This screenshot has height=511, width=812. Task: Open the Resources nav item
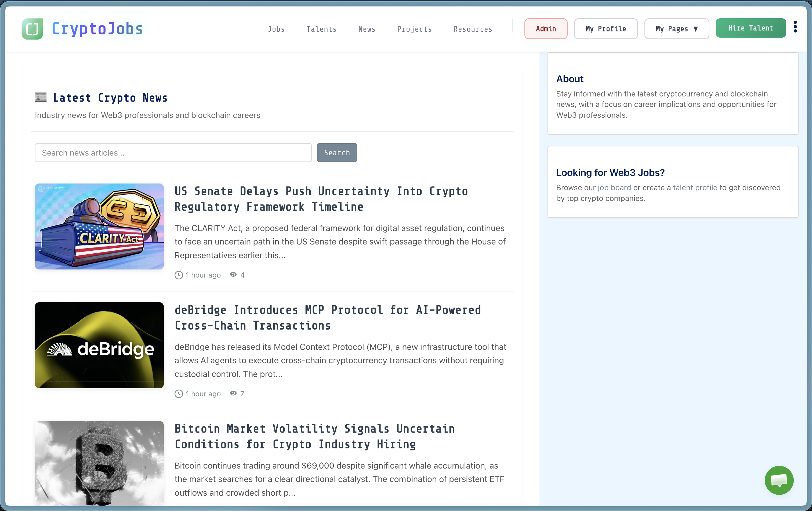473,29
